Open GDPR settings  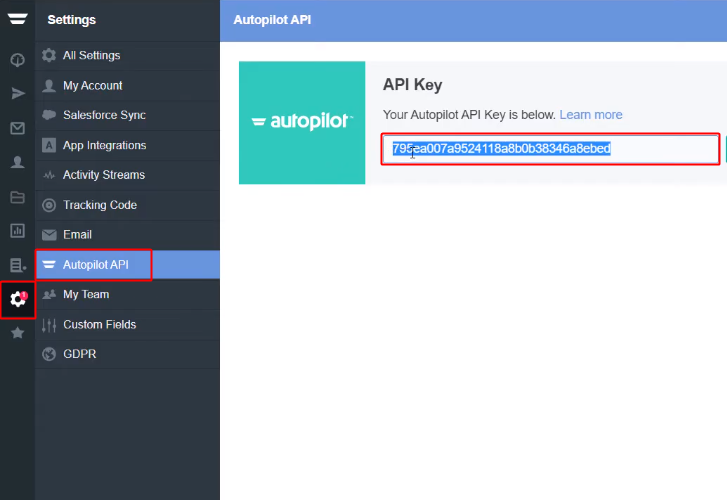click(x=128, y=354)
